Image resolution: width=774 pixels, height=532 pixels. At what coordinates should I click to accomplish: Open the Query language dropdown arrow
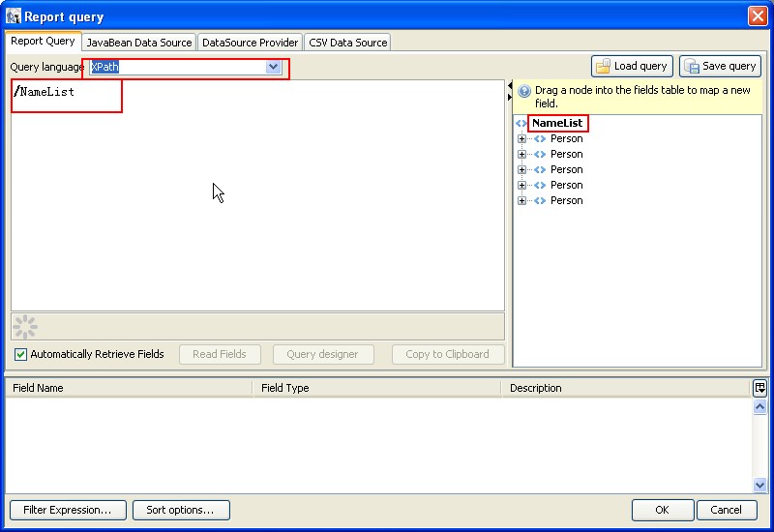click(273, 67)
